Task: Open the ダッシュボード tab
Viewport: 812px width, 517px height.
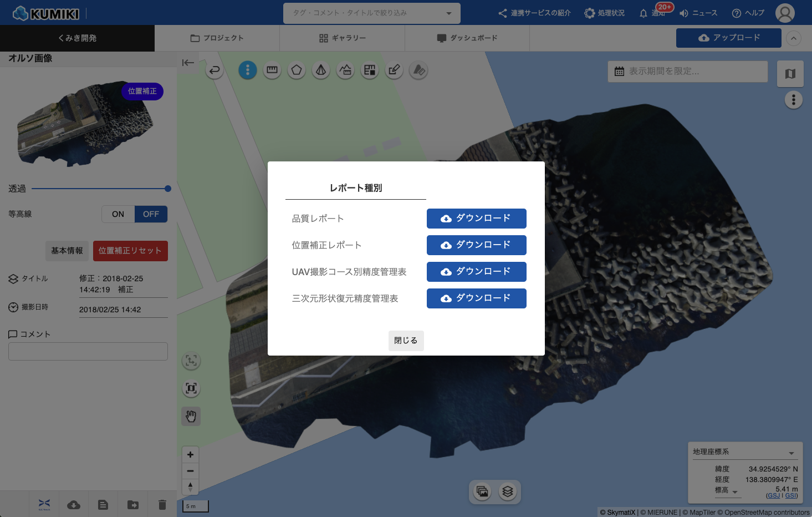Action: (467, 38)
